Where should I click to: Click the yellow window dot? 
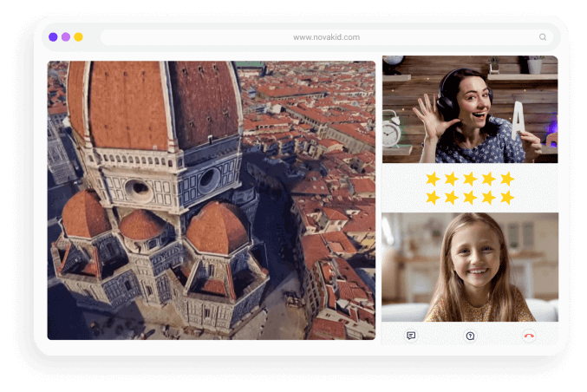78,36
